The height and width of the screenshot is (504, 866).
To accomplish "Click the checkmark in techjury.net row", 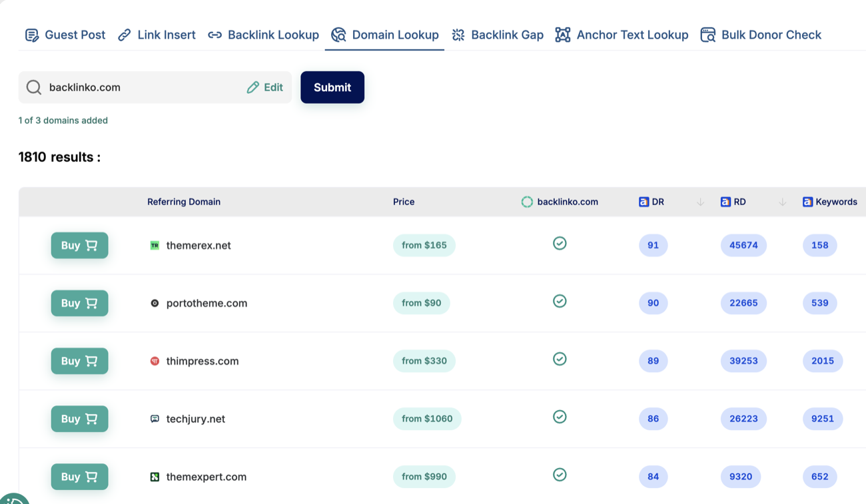I will [560, 417].
